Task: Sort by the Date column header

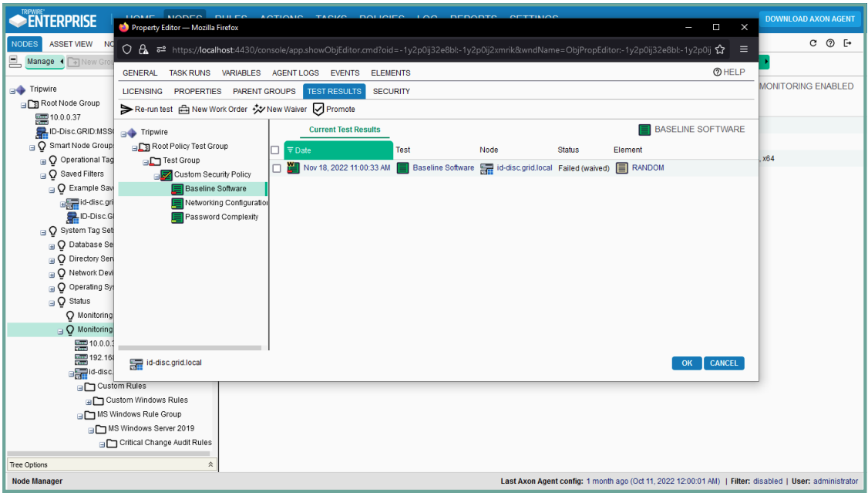Action: 338,150
